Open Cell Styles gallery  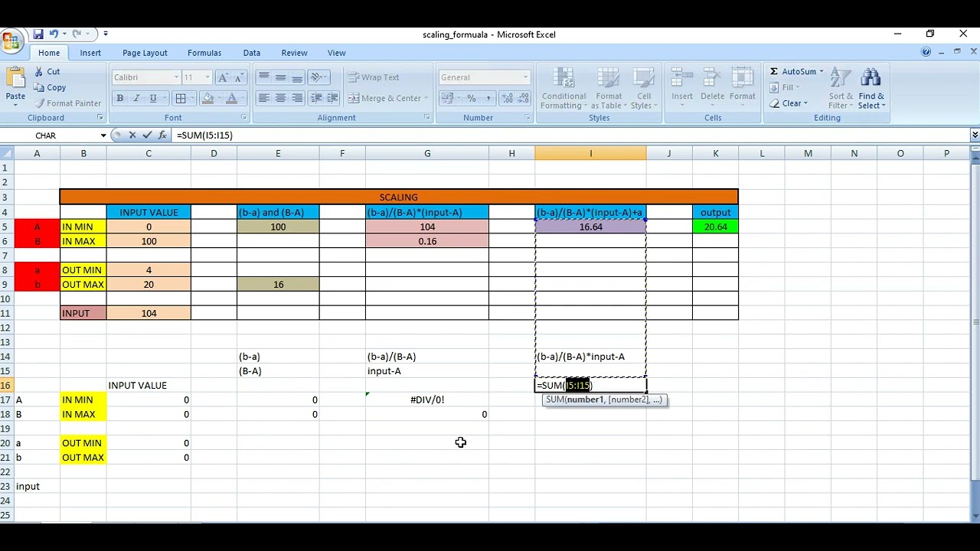point(644,89)
